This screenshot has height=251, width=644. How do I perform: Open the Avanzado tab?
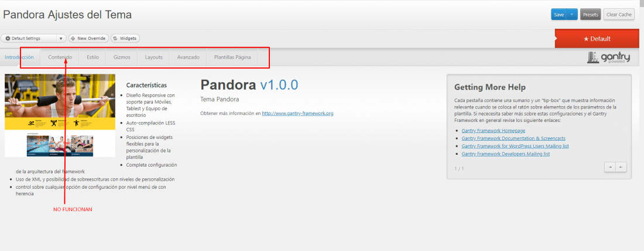pyautogui.click(x=188, y=57)
